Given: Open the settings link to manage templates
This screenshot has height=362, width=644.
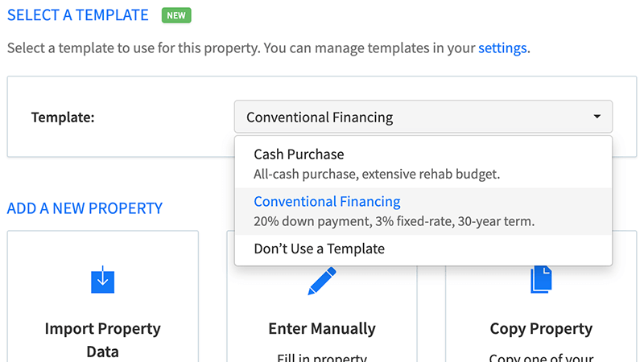Looking at the screenshot, I should pos(502,48).
